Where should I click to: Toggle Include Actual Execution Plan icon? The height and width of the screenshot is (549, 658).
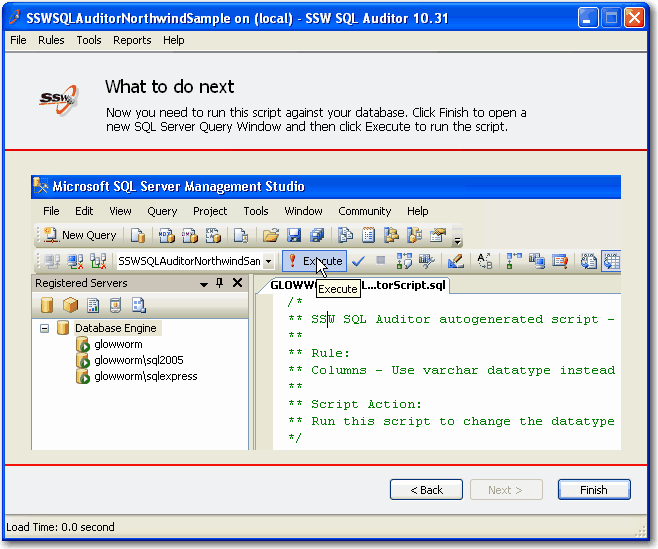514,261
